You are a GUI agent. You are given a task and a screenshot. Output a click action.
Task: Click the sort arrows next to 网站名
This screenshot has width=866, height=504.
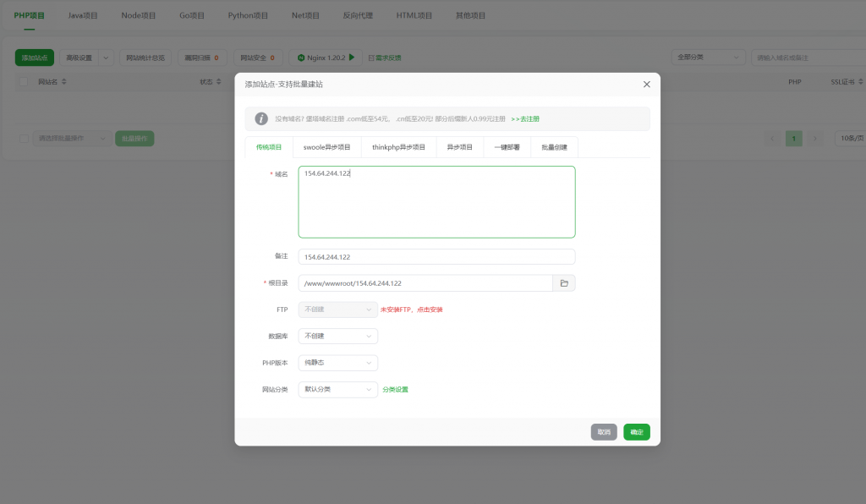click(x=64, y=82)
